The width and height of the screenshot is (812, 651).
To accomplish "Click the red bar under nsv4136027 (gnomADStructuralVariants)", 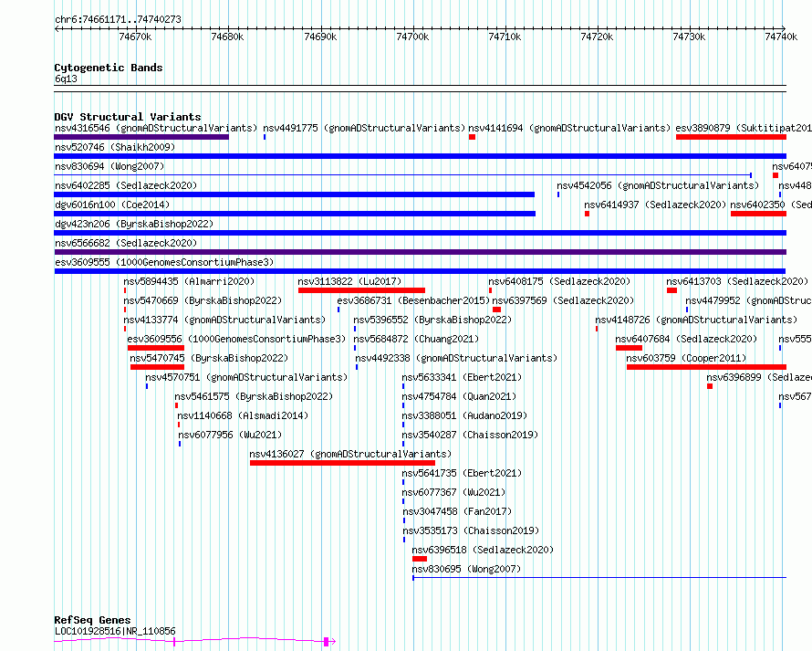I will coord(342,463).
